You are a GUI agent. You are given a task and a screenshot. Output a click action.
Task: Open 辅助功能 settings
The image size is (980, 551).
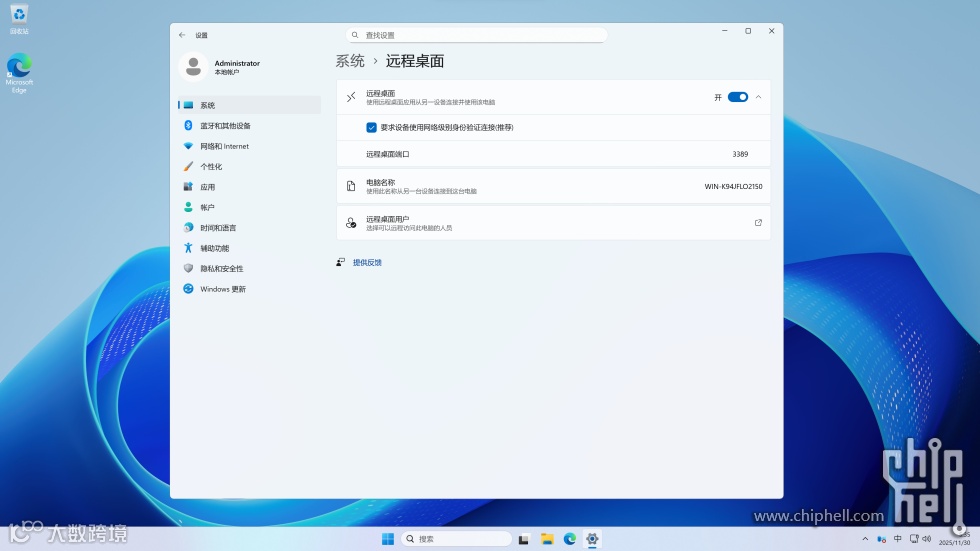tap(249, 248)
